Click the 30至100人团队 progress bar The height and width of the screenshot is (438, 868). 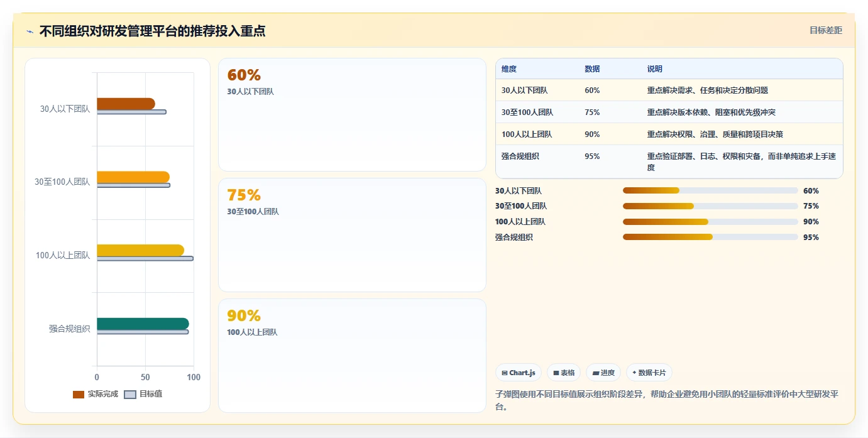(710, 206)
